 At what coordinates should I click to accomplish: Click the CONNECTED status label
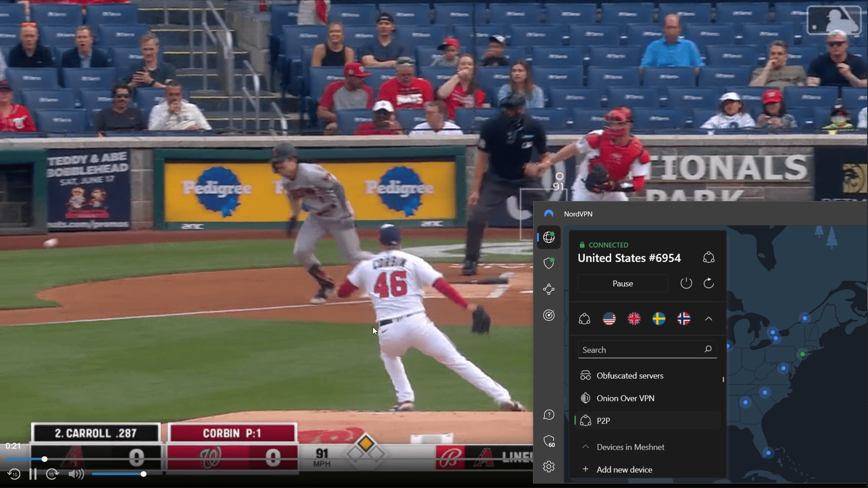click(609, 245)
